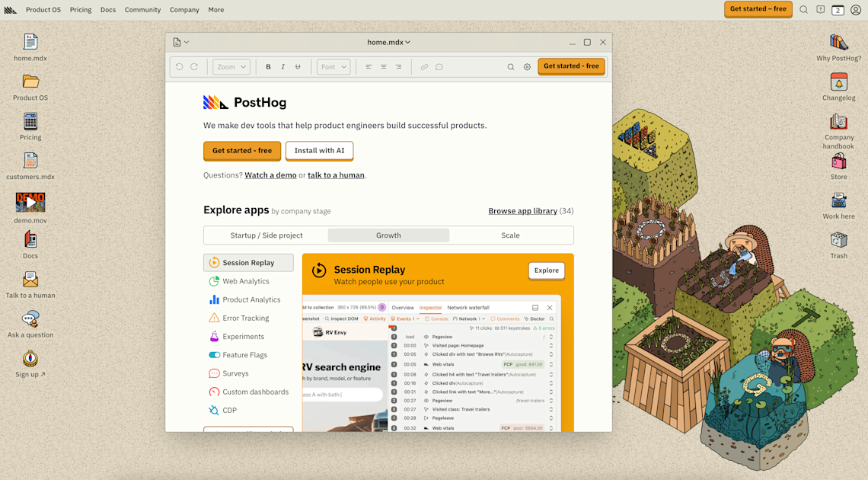
Task: Select the Experiments flask icon
Action: click(x=214, y=336)
